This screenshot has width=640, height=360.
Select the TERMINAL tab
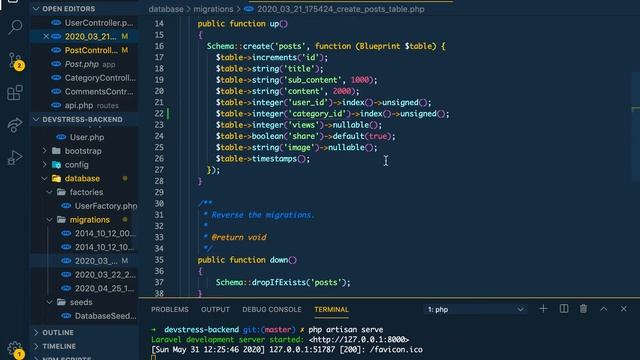(331, 309)
